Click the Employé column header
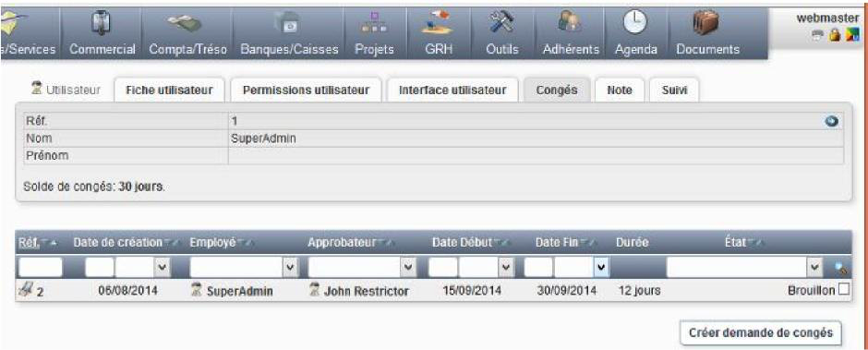 (x=212, y=243)
